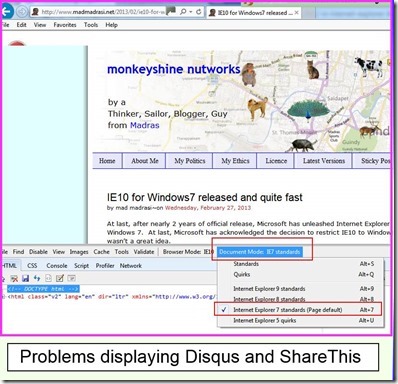Go to the Home navigation tab
This screenshot has width=398, height=384.
107,161
